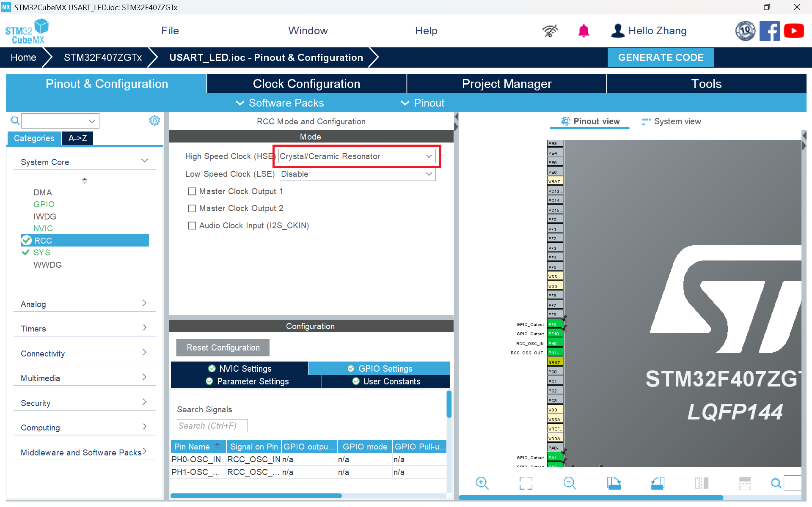Click the settings gear icon in categories panel
This screenshot has width=812, height=507.
154,121
